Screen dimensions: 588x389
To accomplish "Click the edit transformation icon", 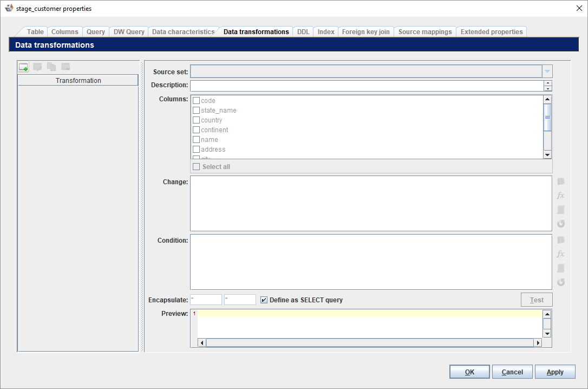I will (37, 67).
